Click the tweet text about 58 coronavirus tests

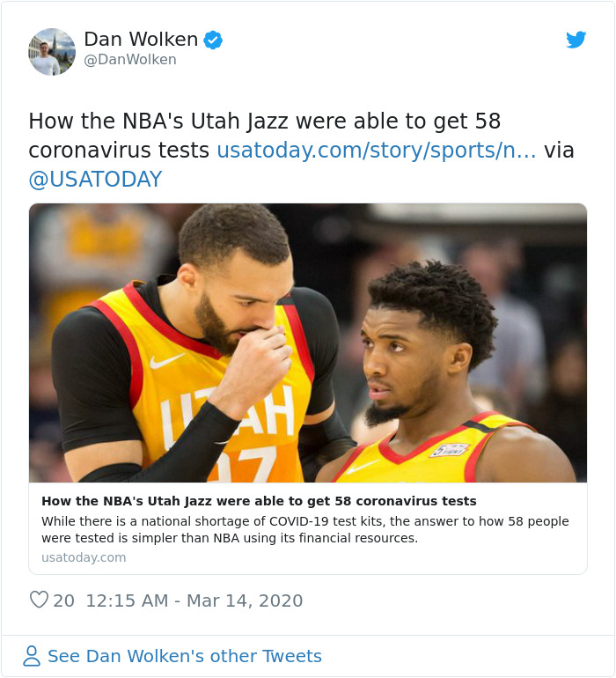coord(265,136)
